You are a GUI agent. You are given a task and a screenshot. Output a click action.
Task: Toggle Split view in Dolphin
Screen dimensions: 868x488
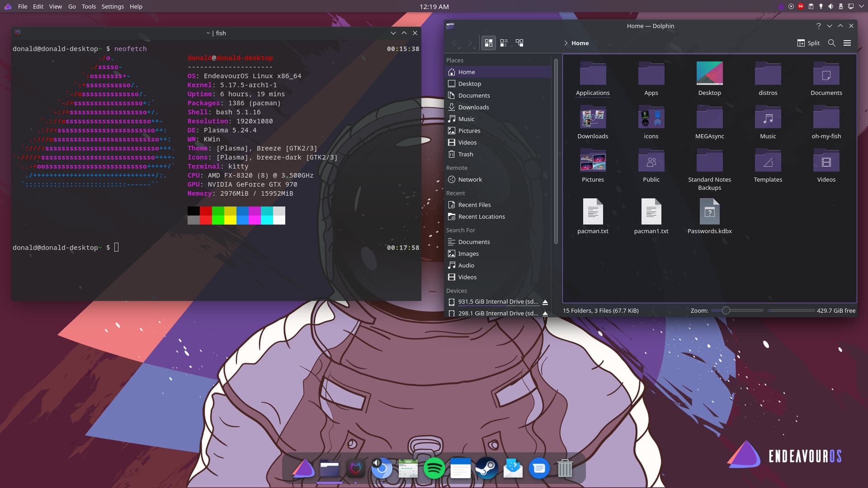808,43
